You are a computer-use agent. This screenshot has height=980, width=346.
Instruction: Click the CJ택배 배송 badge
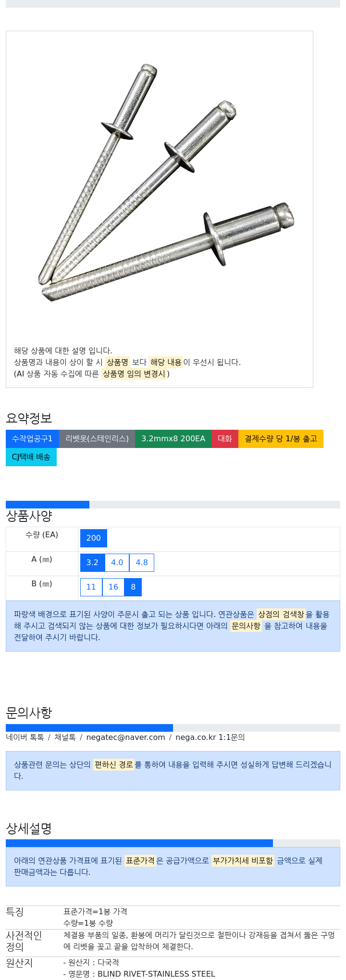pos(31,457)
